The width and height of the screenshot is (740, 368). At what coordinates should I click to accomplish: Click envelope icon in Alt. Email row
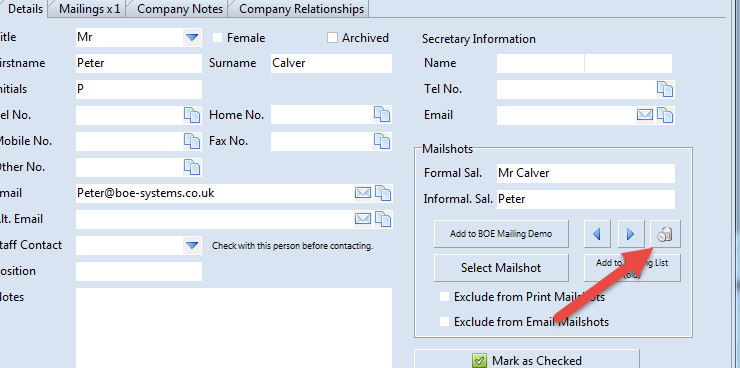[x=362, y=219]
